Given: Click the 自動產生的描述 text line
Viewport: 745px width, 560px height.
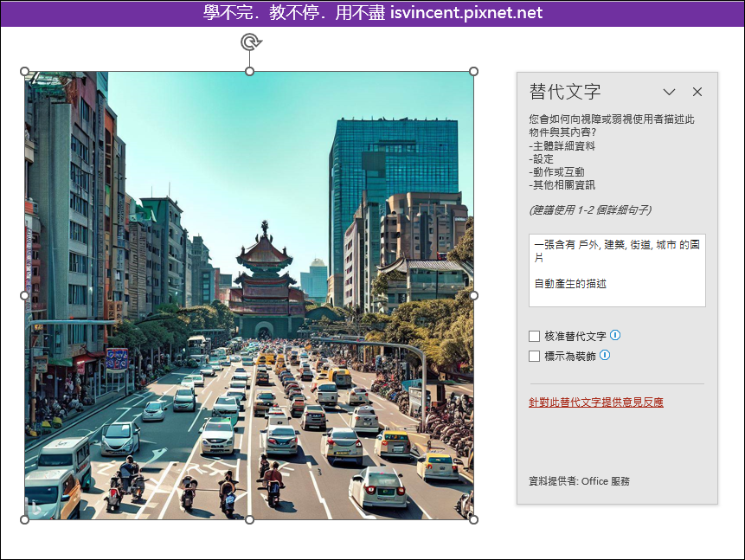Looking at the screenshot, I should click(x=570, y=284).
